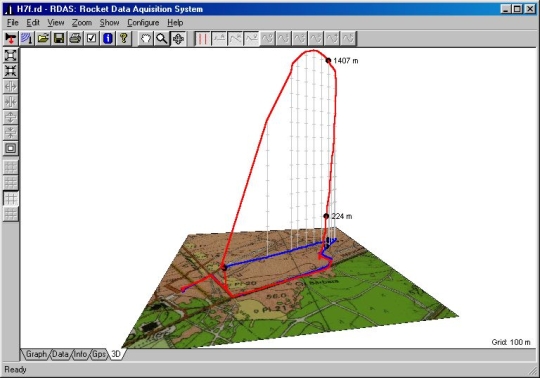Click the stretch vertically icon
Viewport: 540px width, 378px height.
tap(11, 117)
